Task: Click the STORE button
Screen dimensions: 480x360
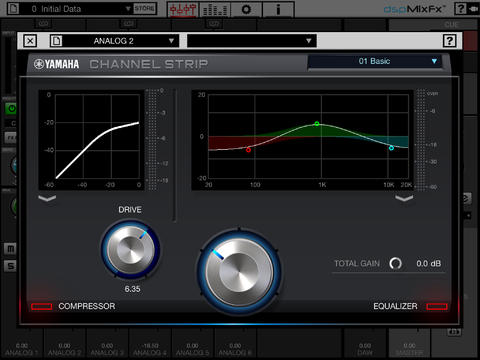Action: click(144, 8)
